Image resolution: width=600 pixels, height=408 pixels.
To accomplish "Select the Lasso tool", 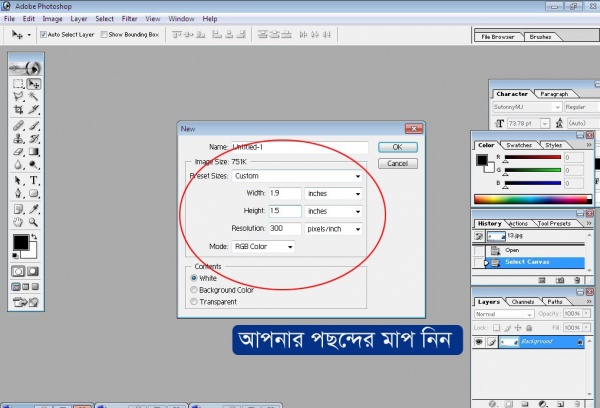I will click(18, 96).
